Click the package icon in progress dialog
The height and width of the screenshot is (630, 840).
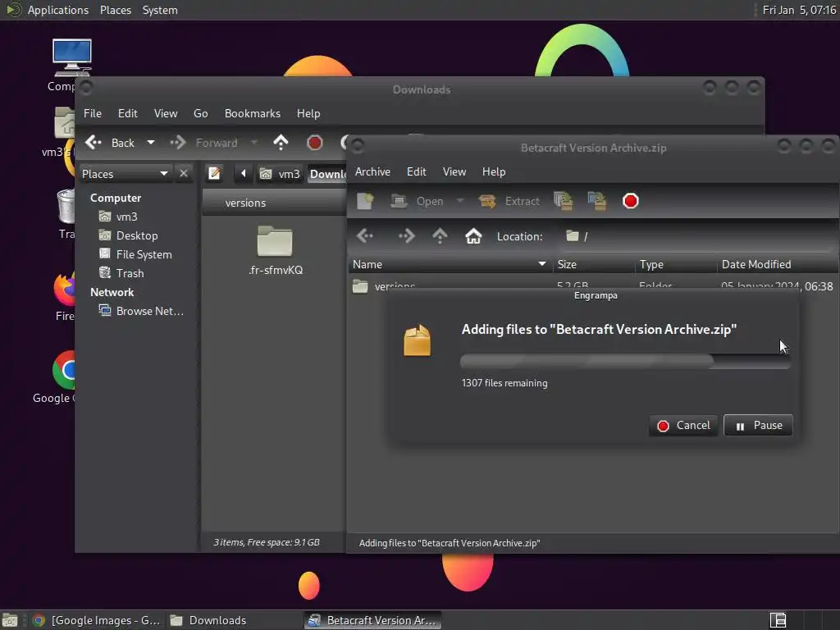click(x=417, y=340)
